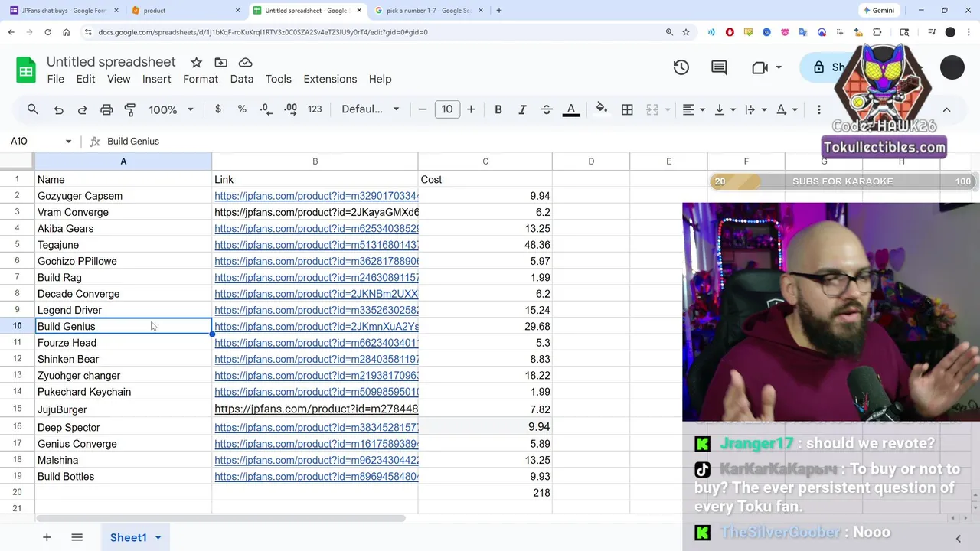
Task: Open the version history clock icon
Action: 681,67
